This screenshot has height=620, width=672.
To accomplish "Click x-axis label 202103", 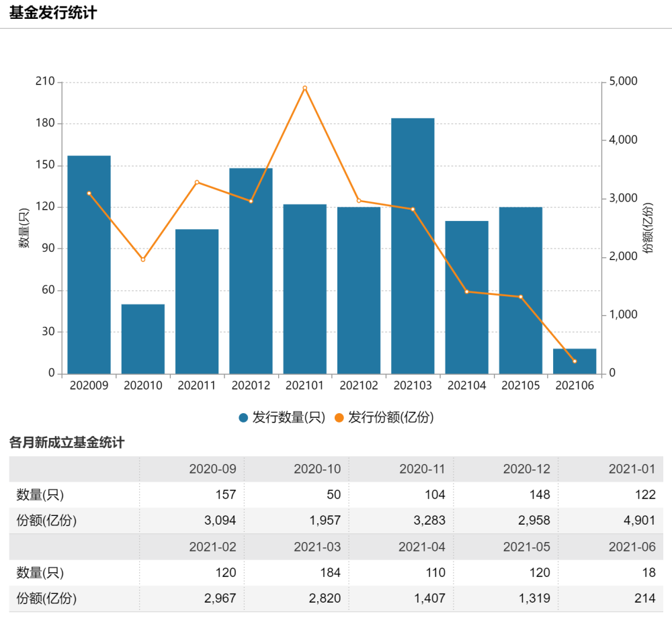I will [413, 386].
